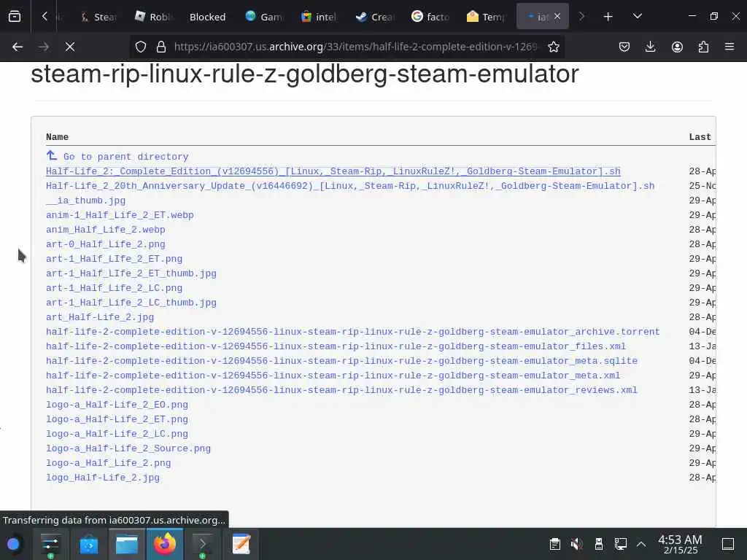Open the network connections tray icon
This screenshot has width=747, height=560.
[x=620, y=544]
